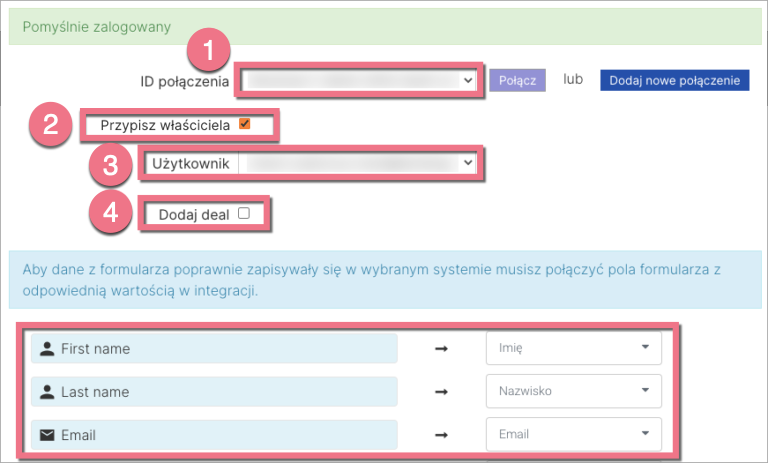Enable the Dodaj deal checkbox
The height and width of the screenshot is (463, 768).
pyautogui.click(x=243, y=213)
